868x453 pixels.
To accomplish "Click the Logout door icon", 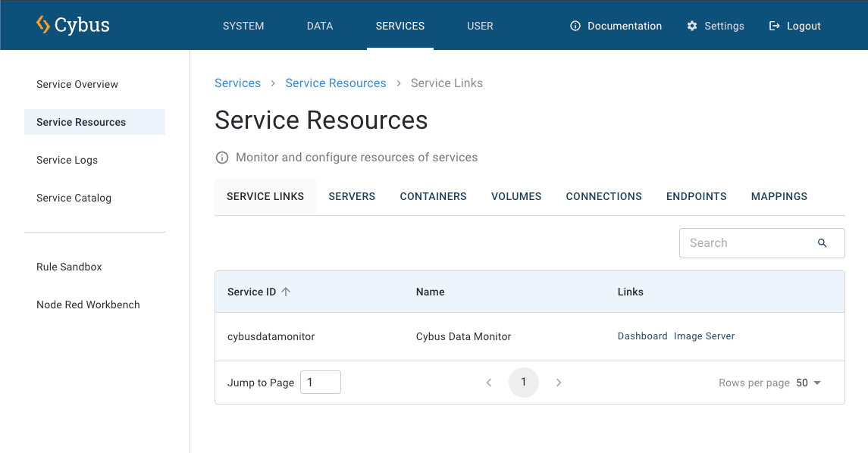I will point(774,26).
